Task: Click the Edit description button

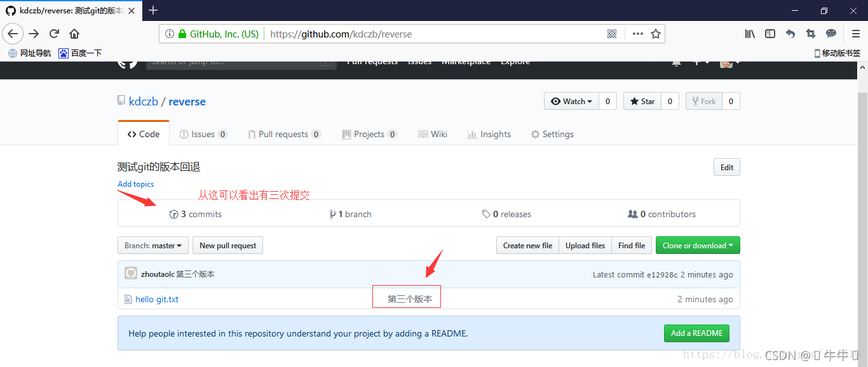Action: (727, 167)
